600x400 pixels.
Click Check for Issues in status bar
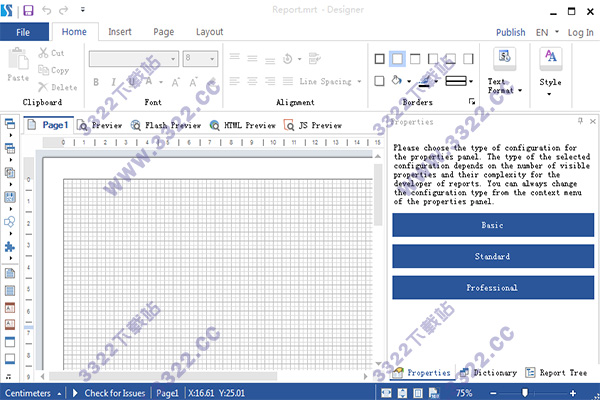pyautogui.click(x=111, y=393)
